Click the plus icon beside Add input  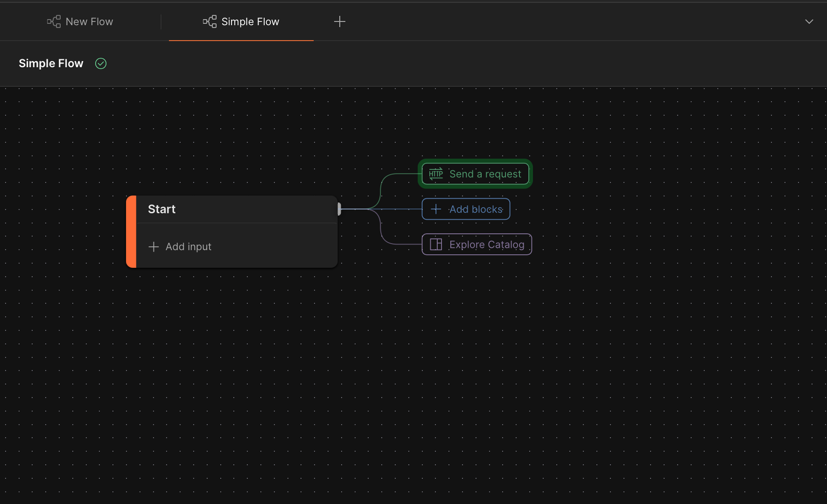pos(154,247)
